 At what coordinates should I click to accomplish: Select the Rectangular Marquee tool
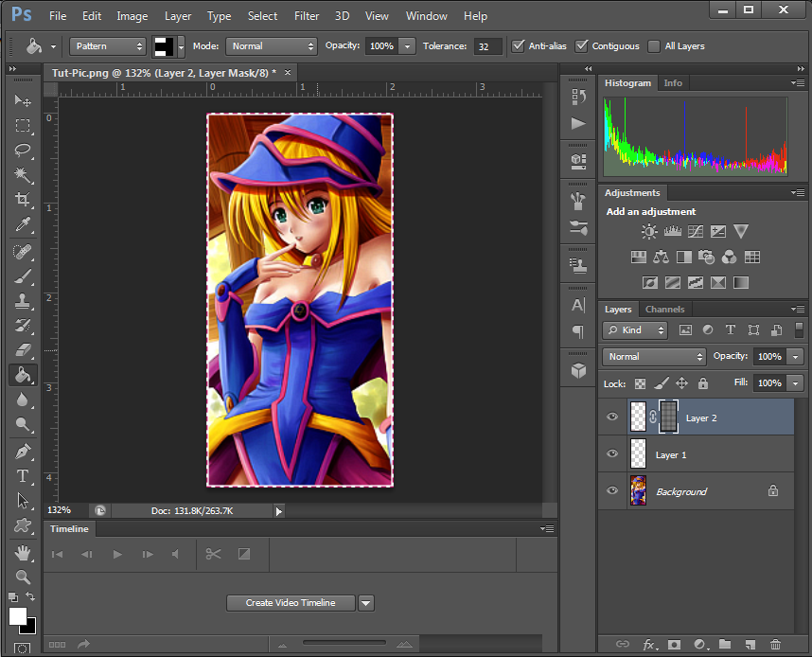23,125
